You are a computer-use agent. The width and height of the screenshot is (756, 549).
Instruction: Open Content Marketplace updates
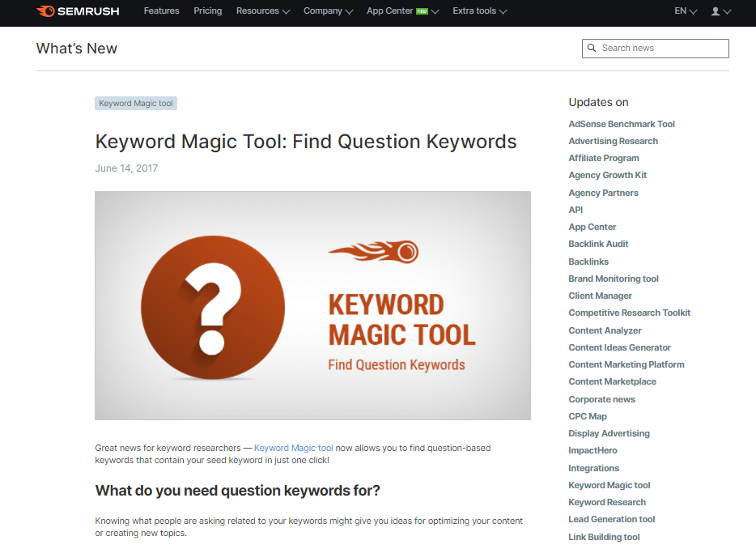[612, 381]
